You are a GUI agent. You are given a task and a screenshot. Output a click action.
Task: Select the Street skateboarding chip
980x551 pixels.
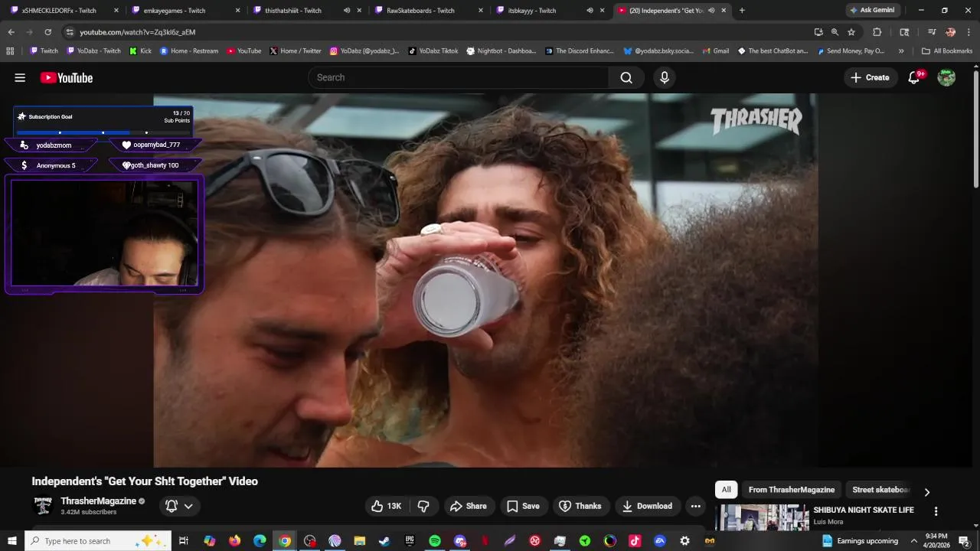tap(880, 490)
